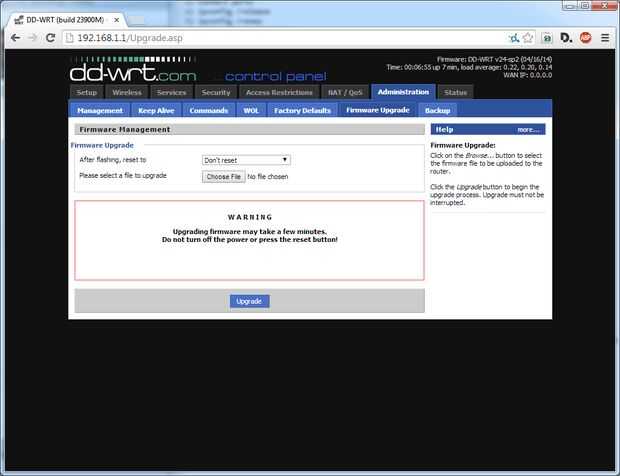Go back with the browser back arrow
The image size is (620, 476).
pyautogui.click(x=15, y=38)
